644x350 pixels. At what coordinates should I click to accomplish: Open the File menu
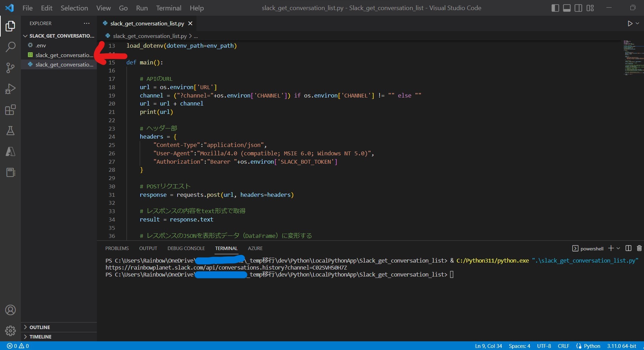27,8
